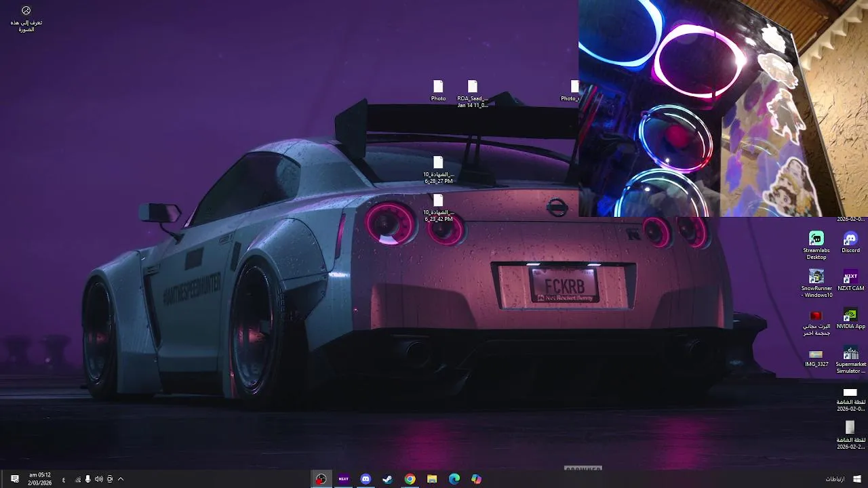
Task: Open the Copilot taskbar icon
Action: click(477, 479)
